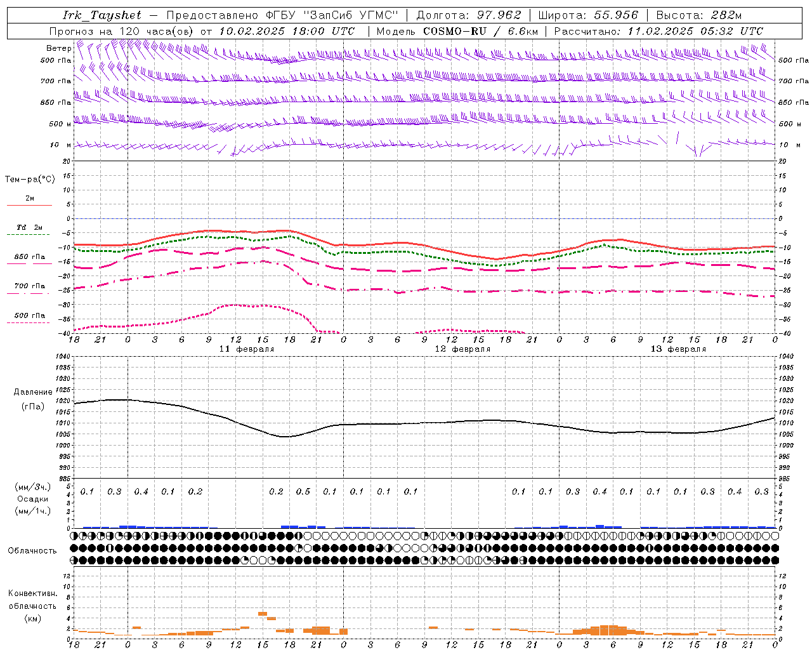The image size is (812, 650).
Task: Click the 0.5 precipitation value
Action: click(x=303, y=491)
